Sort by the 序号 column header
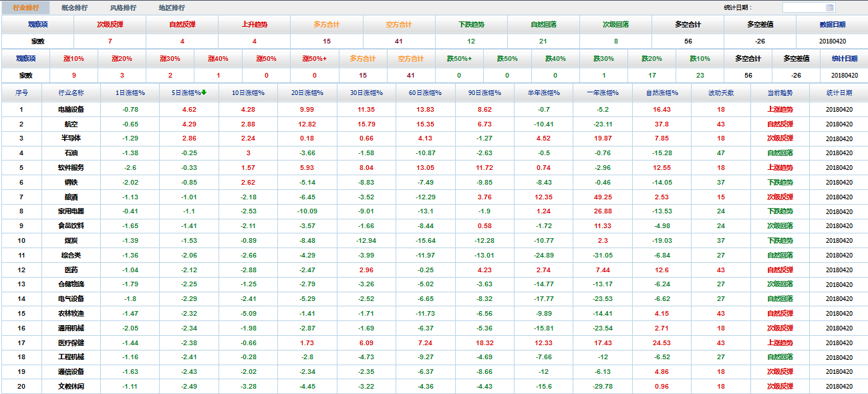Image resolution: width=868 pixels, height=394 pixels. [21, 92]
